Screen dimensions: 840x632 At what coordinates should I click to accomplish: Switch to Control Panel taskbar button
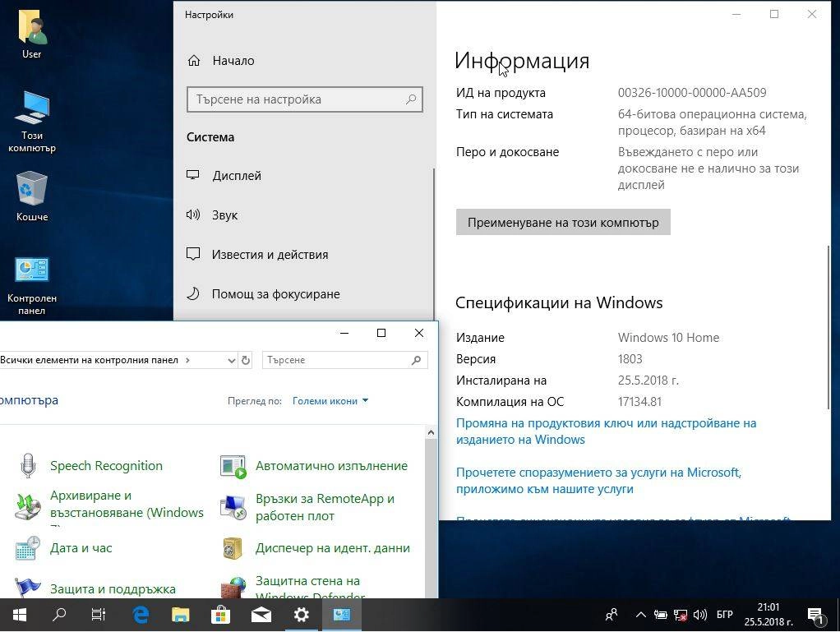pyautogui.click(x=341, y=615)
